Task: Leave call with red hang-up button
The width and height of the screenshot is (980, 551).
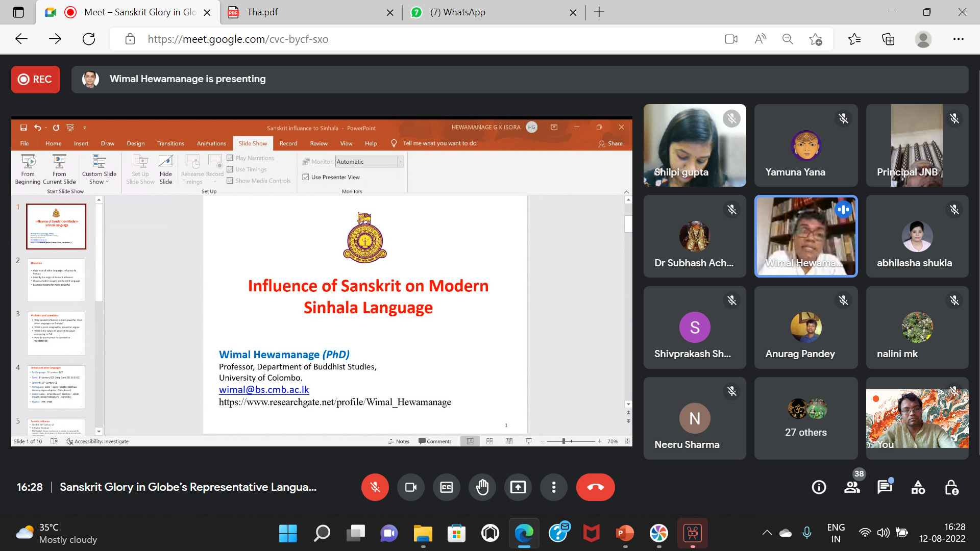Action: coord(595,487)
